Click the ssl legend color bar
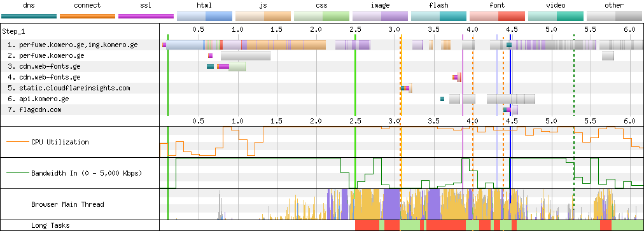Viewport: 644px width, 231px height. click(146, 16)
